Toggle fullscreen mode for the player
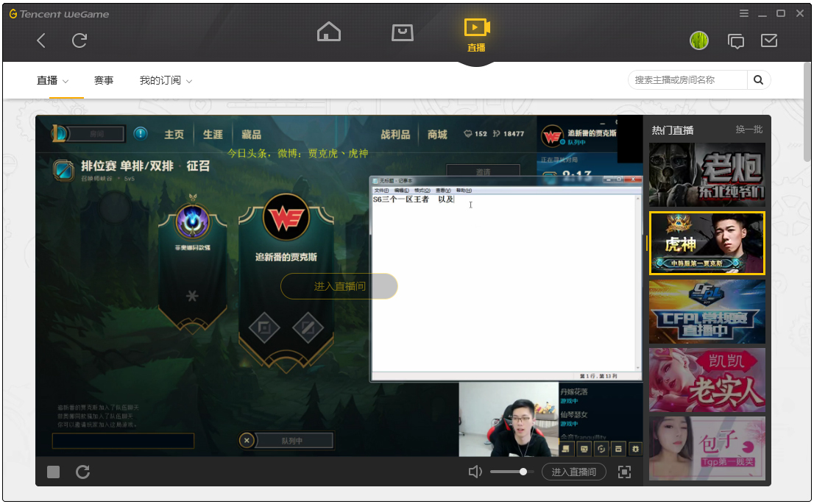The image size is (814, 504). pos(624,472)
